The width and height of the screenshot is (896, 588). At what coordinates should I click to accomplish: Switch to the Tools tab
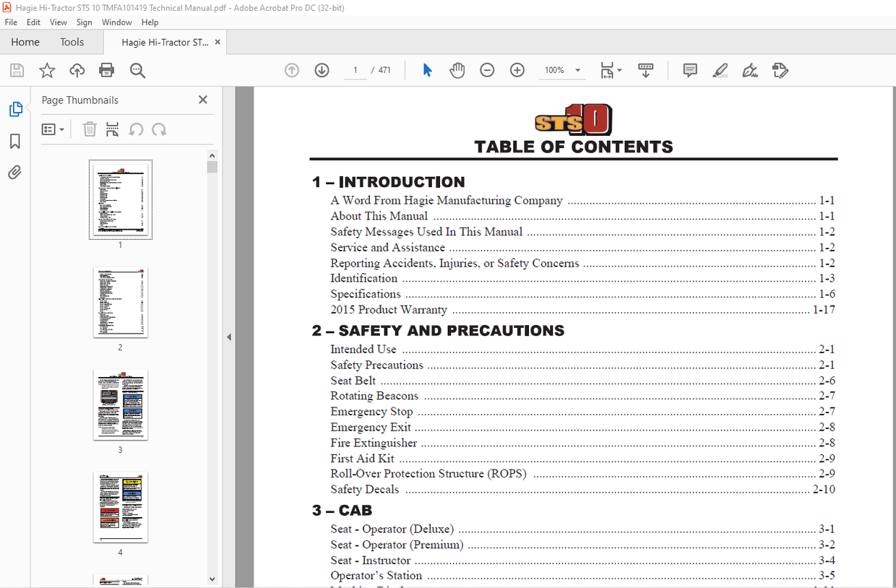click(x=72, y=42)
